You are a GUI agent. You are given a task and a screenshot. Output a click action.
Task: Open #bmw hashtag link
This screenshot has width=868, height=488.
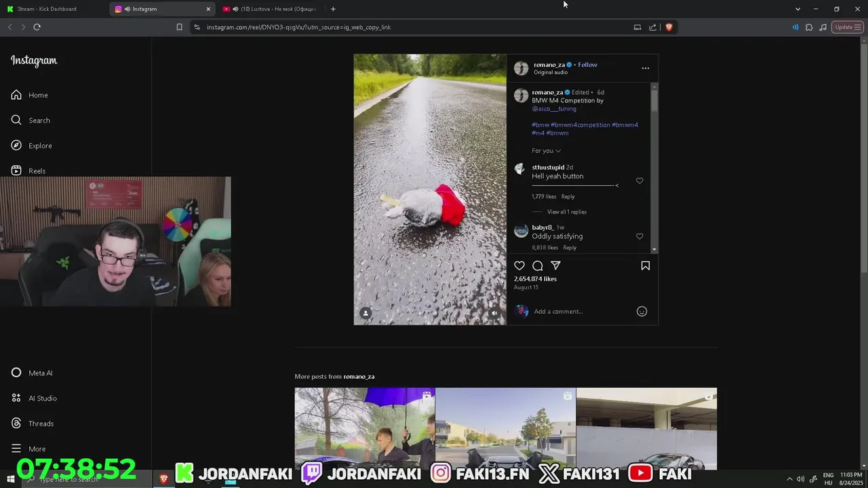pyautogui.click(x=540, y=125)
